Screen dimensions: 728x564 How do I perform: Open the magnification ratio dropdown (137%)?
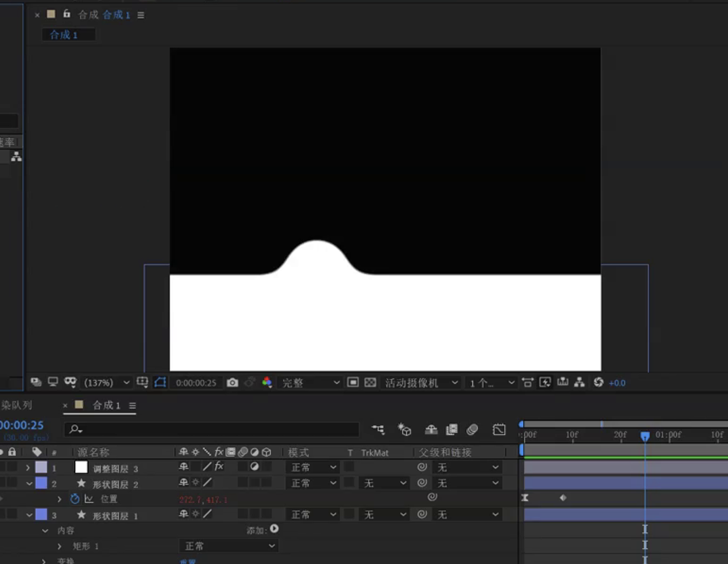106,383
